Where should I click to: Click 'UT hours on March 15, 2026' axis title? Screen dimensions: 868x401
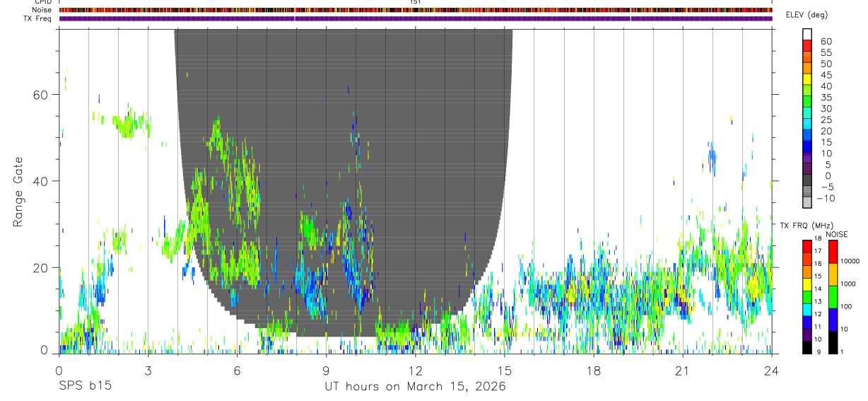(x=415, y=386)
